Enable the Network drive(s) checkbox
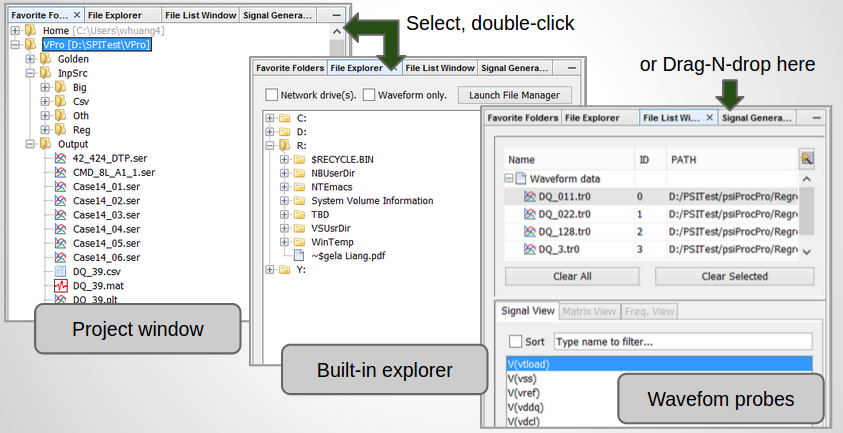This screenshot has width=843, height=433. [272, 95]
